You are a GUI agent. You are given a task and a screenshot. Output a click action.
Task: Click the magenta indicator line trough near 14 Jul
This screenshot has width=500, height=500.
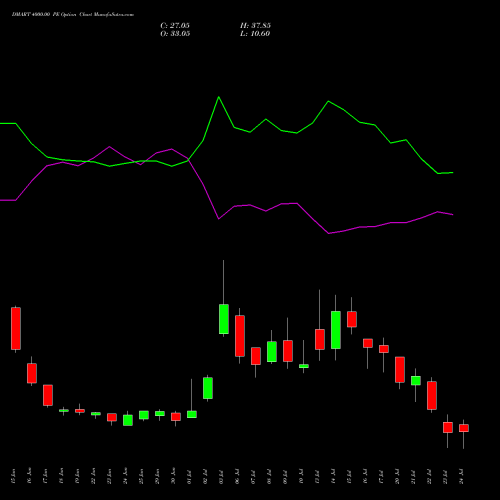click(x=329, y=233)
